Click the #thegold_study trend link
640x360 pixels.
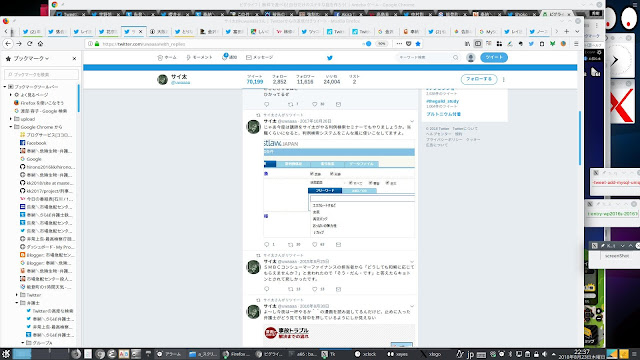[442, 101]
